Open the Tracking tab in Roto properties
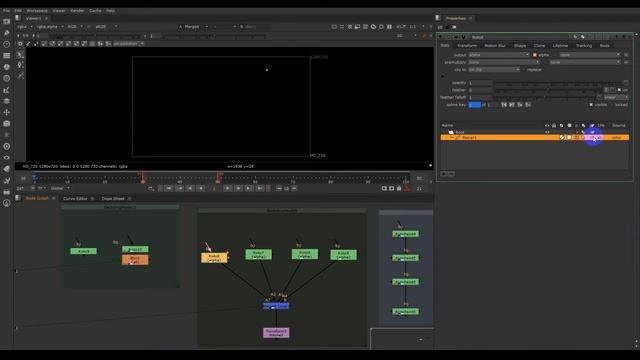Viewport: 640px width, 360px height. (584, 46)
